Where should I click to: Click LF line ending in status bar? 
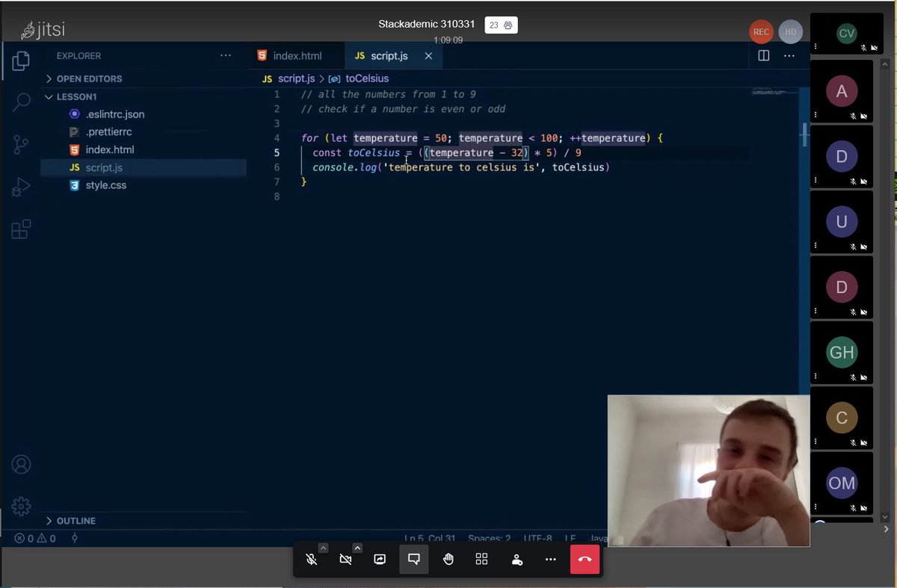[x=570, y=538]
